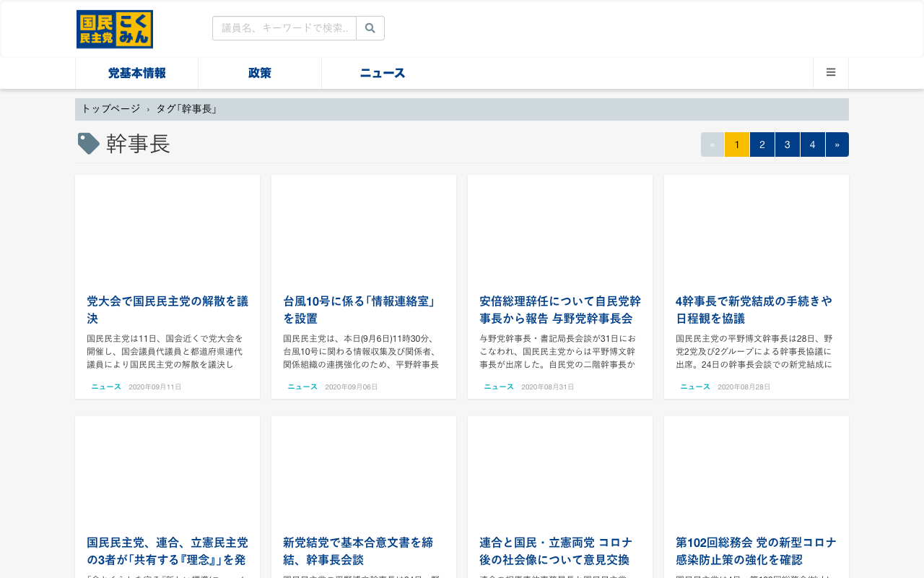924x578 pixels.
Task: Click excerpt beginning 与野党幹事長・書記局長会談
Action: click(560, 351)
